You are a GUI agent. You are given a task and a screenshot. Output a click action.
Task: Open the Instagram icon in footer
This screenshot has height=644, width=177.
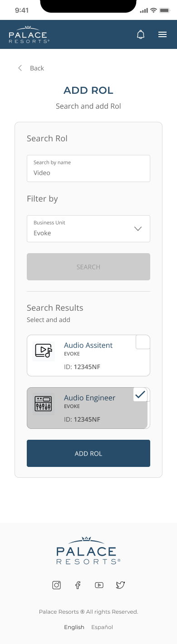point(57,585)
